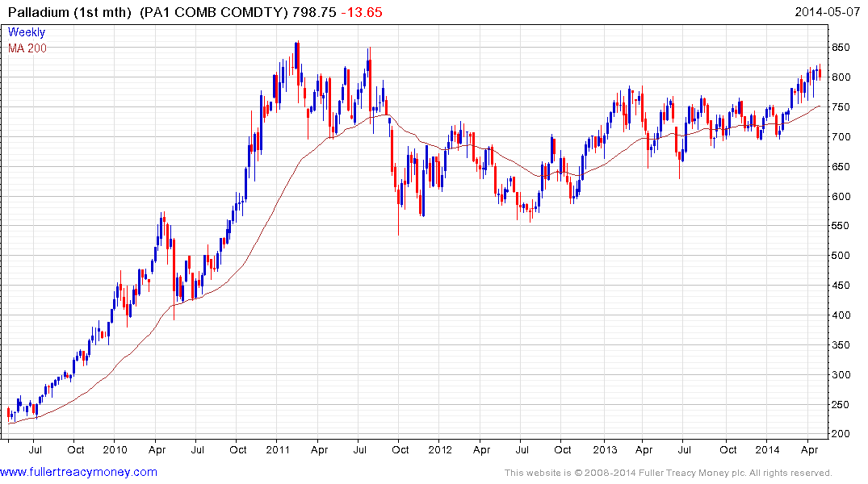Click the 700 price axis label

pos(841,136)
